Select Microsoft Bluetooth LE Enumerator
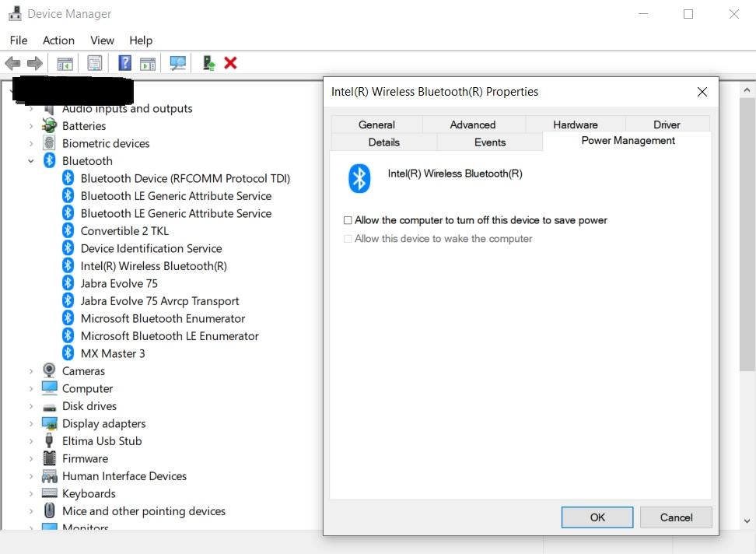Screen dimensions: 756x554 coord(170,336)
